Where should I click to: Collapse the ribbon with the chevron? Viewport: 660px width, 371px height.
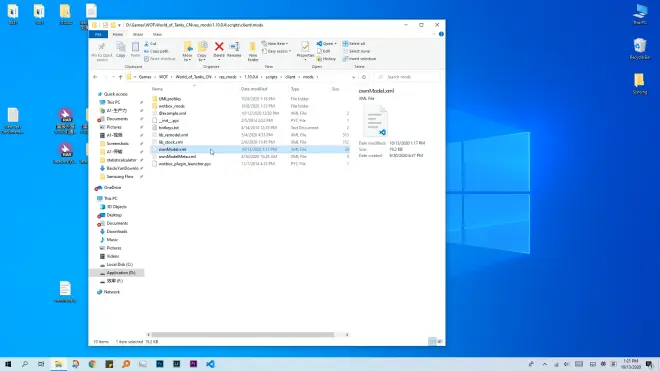(434, 34)
